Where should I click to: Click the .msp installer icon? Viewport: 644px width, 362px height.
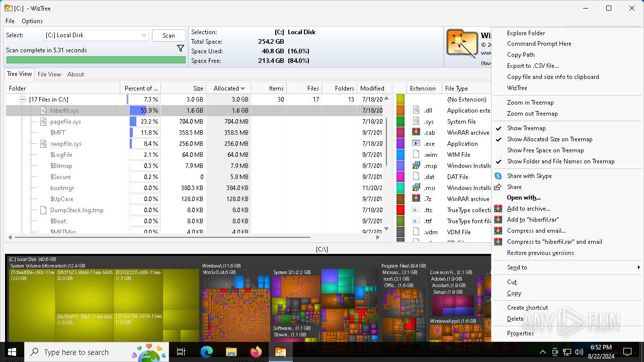pyautogui.click(x=416, y=166)
